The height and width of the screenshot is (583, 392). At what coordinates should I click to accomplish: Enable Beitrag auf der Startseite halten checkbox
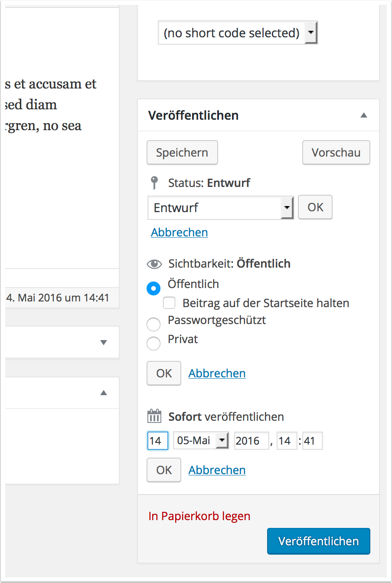click(x=169, y=303)
